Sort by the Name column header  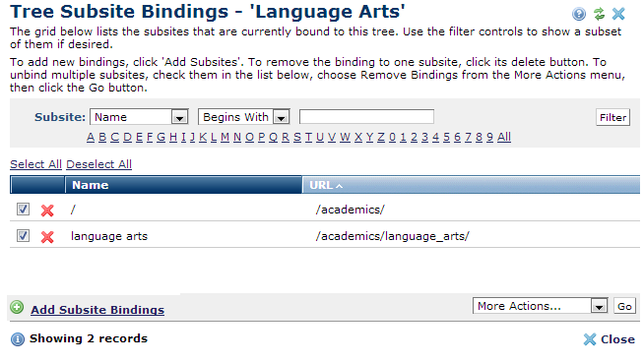(x=90, y=185)
